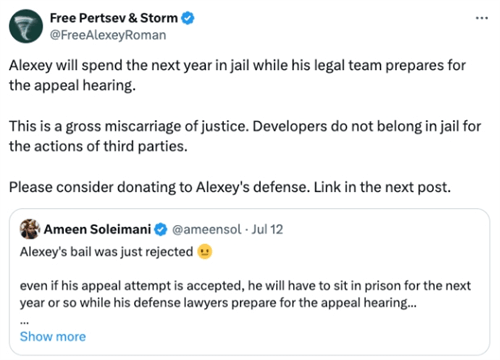Open the Free Pertsev & Storm profile avatar
Viewport: 500px width, 360px height.
point(26,26)
